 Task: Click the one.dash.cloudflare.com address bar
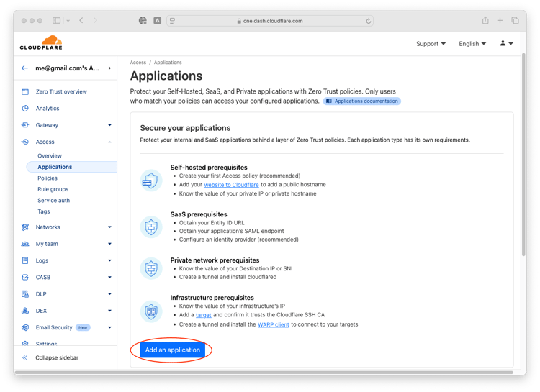click(270, 21)
